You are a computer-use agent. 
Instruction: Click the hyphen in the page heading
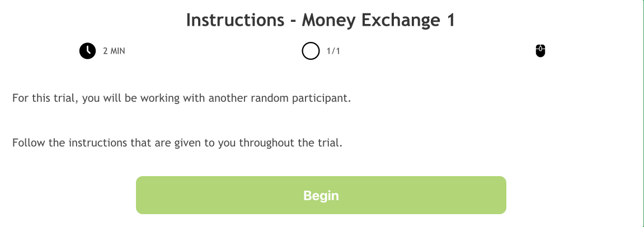293,21
